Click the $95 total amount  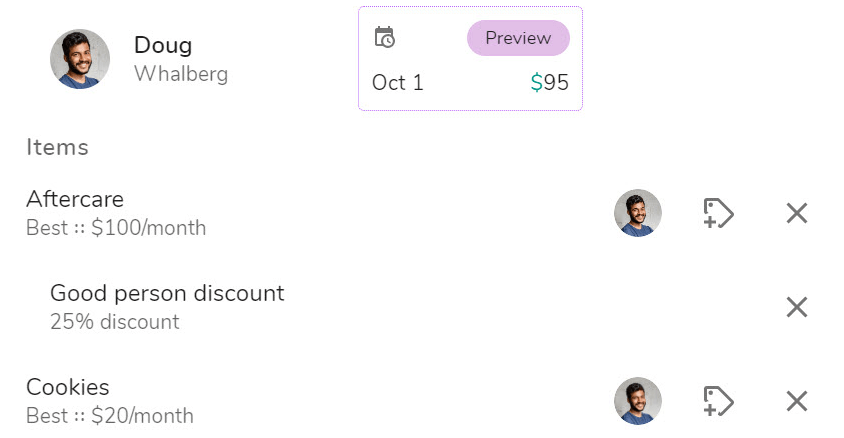pyautogui.click(x=550, y=83)
